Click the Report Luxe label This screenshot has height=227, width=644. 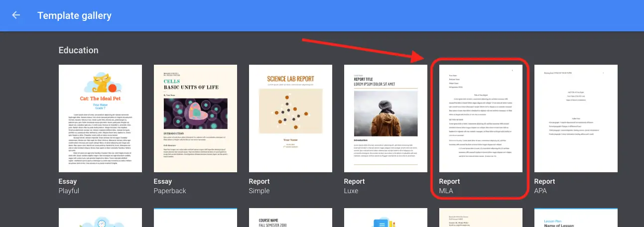[x=354, y=186]
